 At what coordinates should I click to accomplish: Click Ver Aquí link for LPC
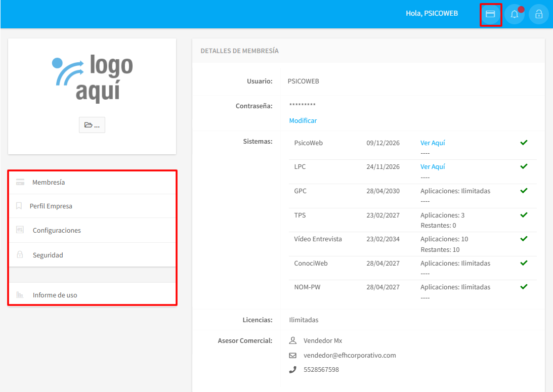click(433, 166)
